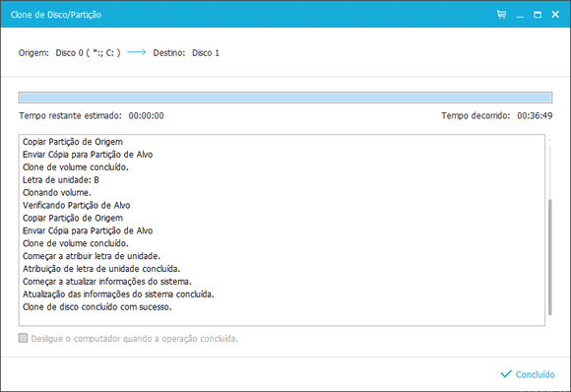This screenshot has width=571, height=392.
Task: Close the Clone de Disco/Partição window
Action: [x=555, y=14]
